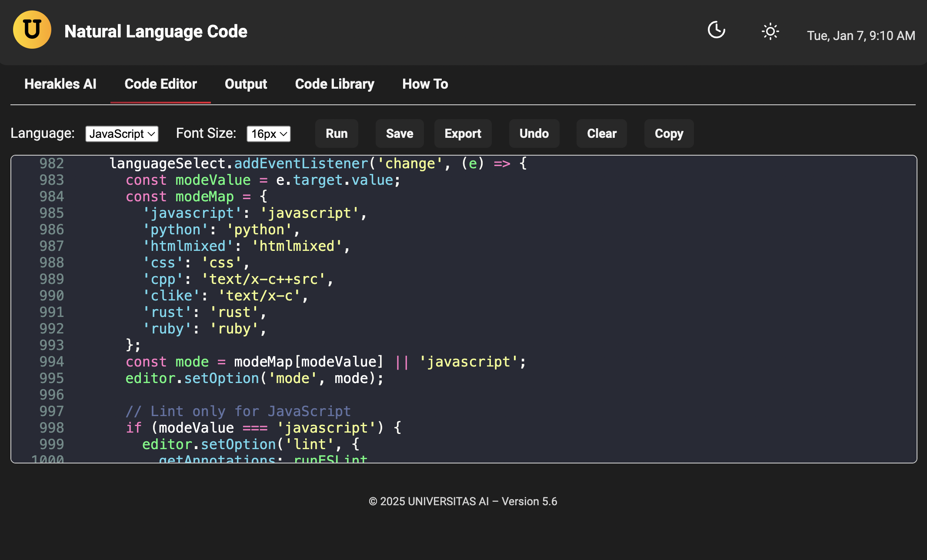The width and height of the screenshot is (927, 560).
Task: Click the 'if' keyword on line 998
Action: click(134, 428)
